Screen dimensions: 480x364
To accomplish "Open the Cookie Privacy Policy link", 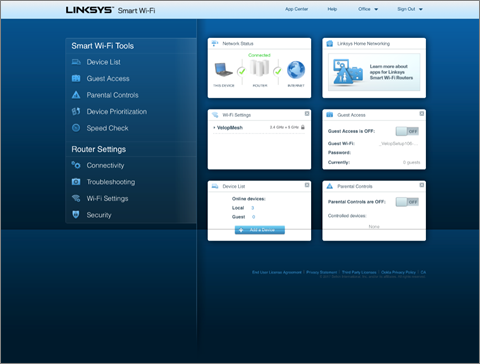I will point(398,272).
